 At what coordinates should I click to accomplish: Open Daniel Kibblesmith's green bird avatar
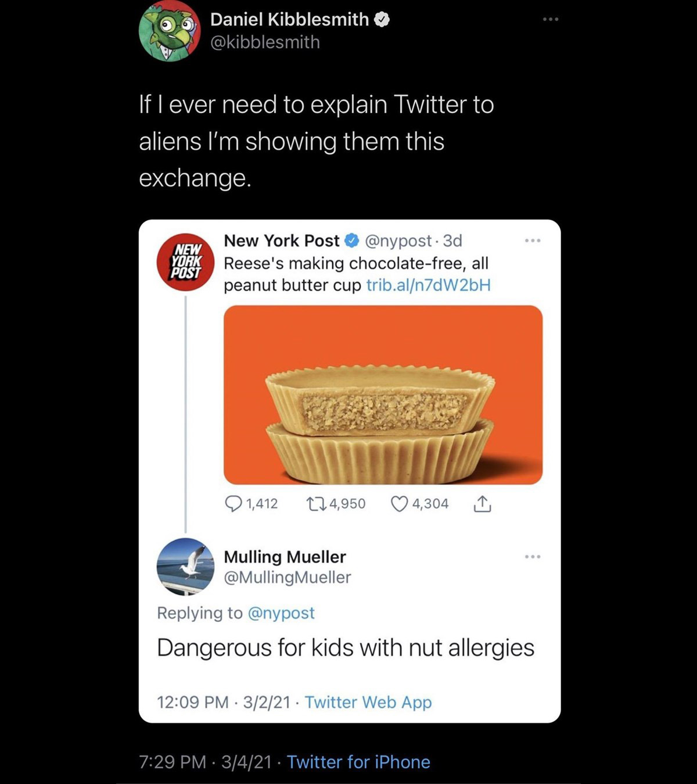[169, 31]
